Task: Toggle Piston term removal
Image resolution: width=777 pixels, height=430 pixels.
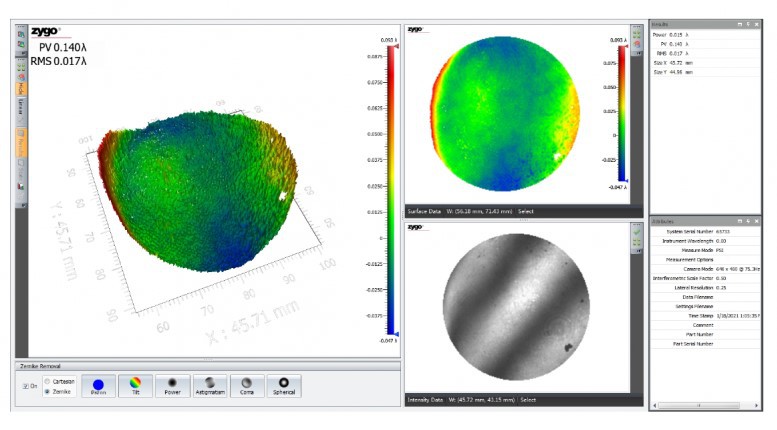Action: click(98, 385)
